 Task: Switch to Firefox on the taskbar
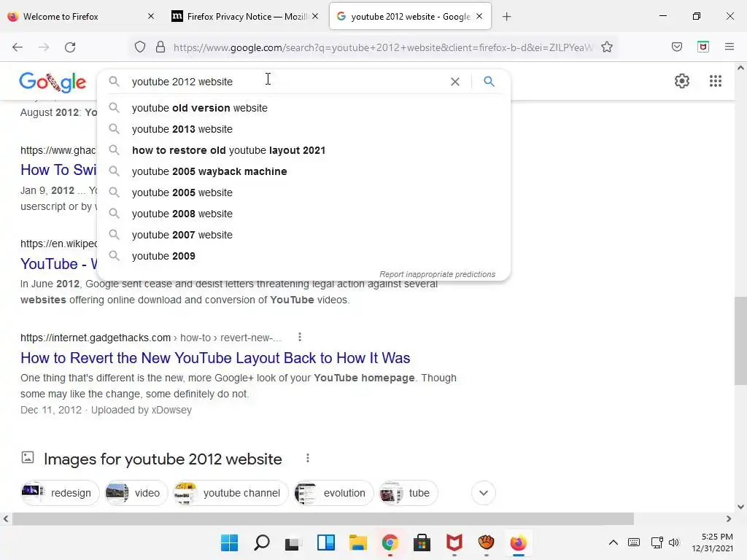click(519, 542)
